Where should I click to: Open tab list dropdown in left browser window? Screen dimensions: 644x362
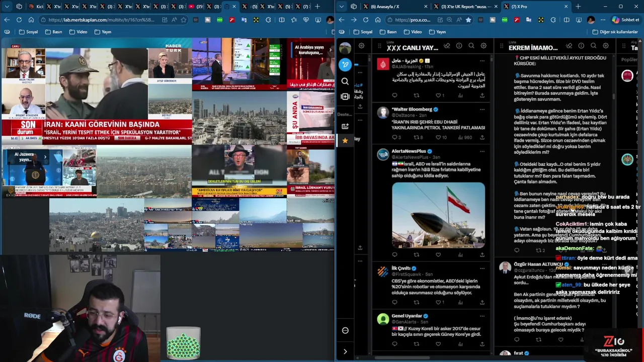coord(7,7)
